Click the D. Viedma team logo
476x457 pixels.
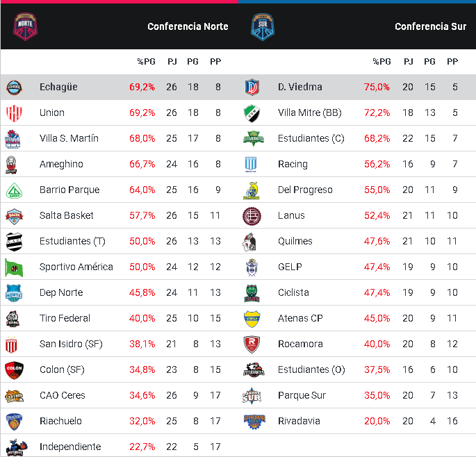click(252, 88)
